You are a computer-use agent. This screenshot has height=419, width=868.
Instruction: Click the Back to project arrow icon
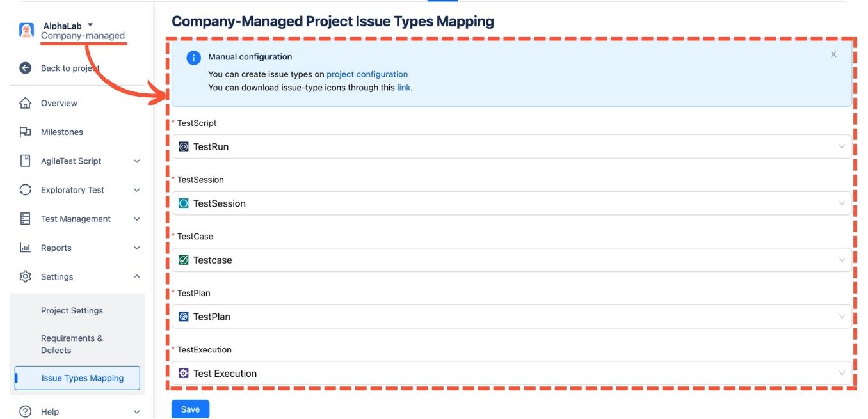pos(26,68)
